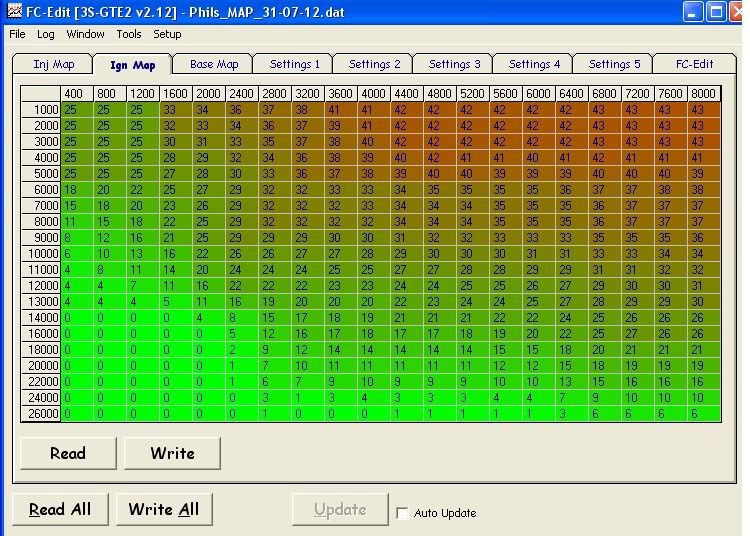Open the Setup menu
Viewport: 750px width, 536px height.
[167, 34]
